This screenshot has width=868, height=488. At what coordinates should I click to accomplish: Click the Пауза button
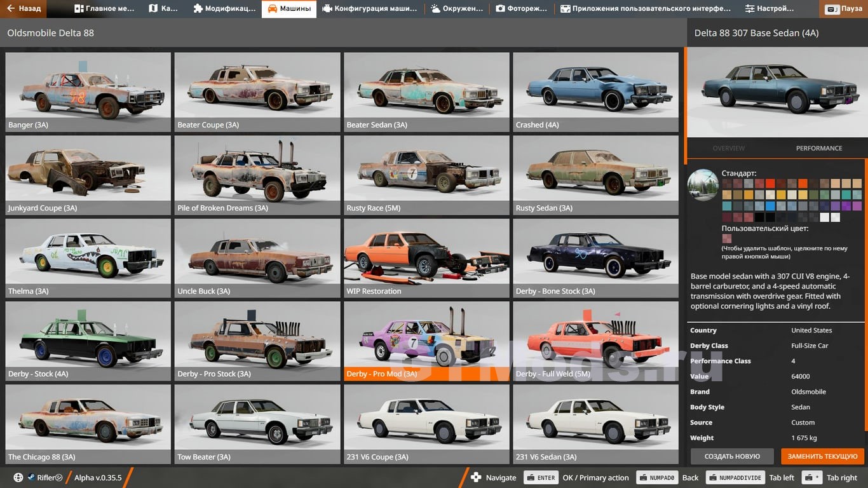pyautogui.click(x=844, y=9)
